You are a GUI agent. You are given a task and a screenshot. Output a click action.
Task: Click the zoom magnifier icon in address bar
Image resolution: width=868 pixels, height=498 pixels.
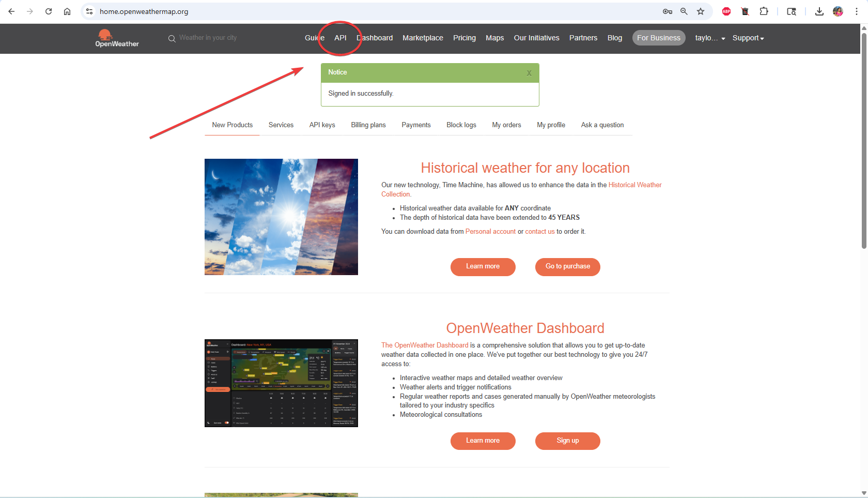coord(684,11)
